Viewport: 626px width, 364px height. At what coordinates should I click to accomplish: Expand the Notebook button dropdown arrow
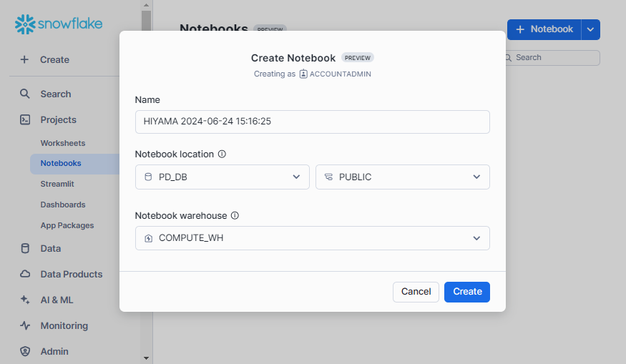pos(590,29)
